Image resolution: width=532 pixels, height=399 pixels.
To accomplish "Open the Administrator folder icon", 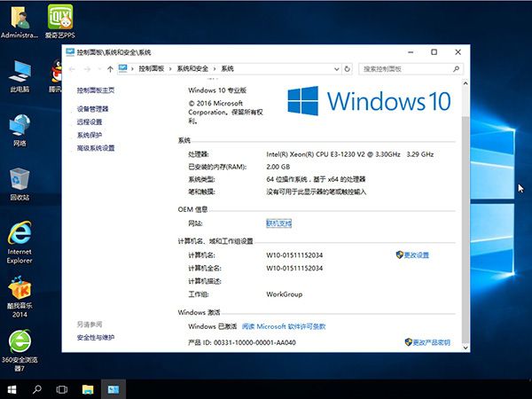I will [x=20, y=18].
